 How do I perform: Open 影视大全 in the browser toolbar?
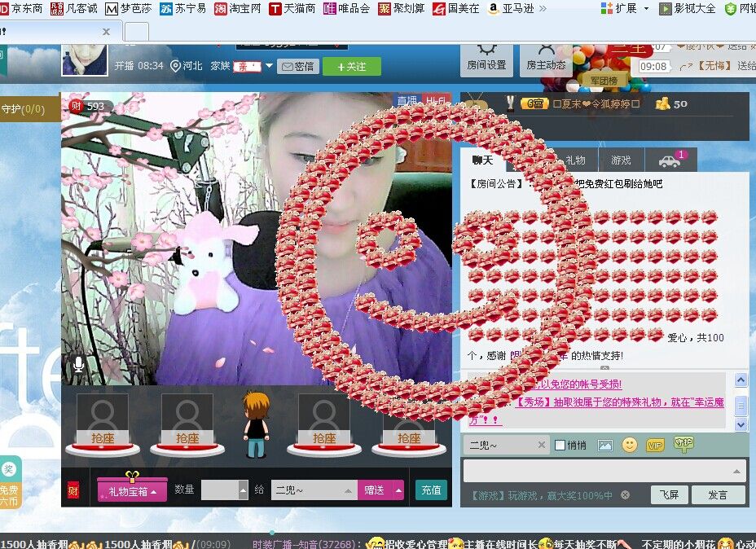[x=687, y=8]
